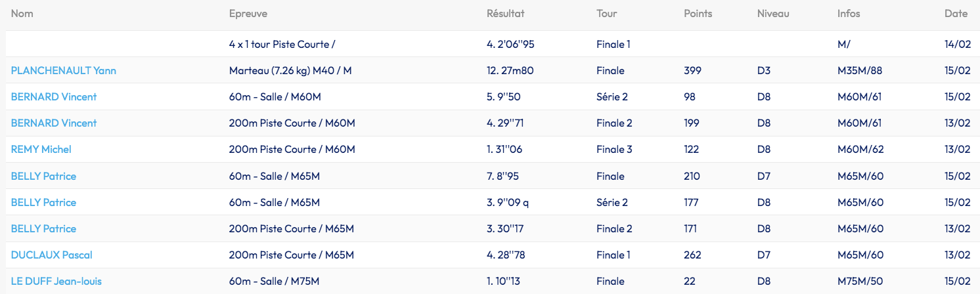Sort table by Points header
Image resolution: width=980 pixels, height=294 pixels.
point(698,14)
